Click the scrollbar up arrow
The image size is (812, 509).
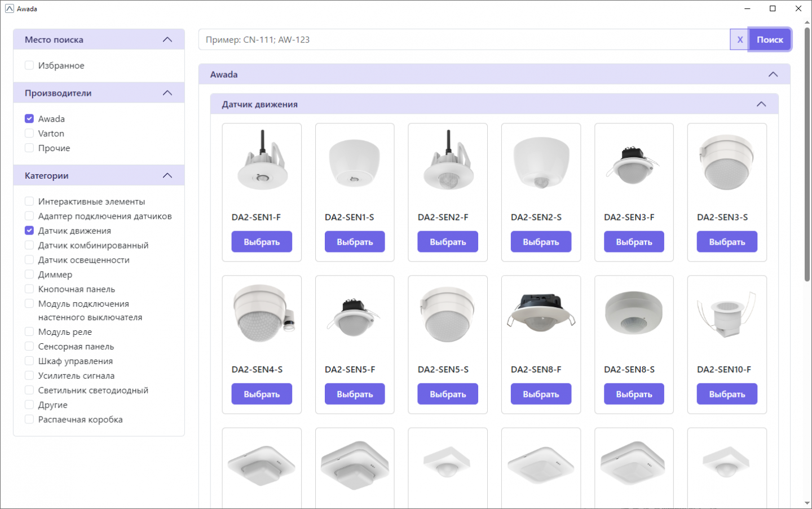pos(807,23)
